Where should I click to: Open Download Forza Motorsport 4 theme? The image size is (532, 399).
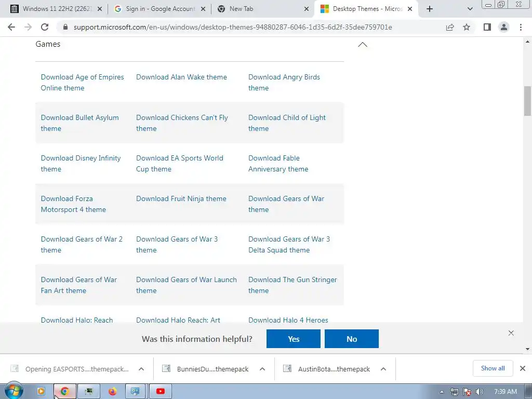[x=73, y=204]
